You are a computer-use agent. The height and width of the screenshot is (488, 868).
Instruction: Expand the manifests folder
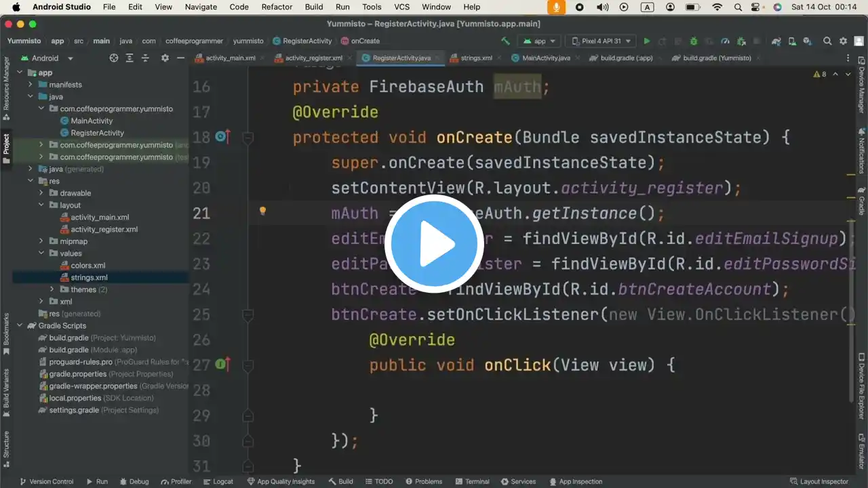(x=31, y=85)
